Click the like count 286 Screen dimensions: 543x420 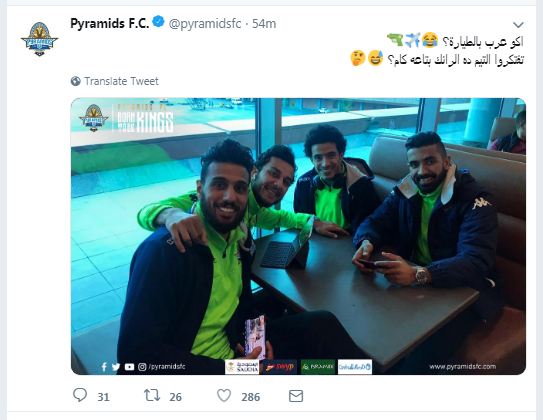(250, 397)
